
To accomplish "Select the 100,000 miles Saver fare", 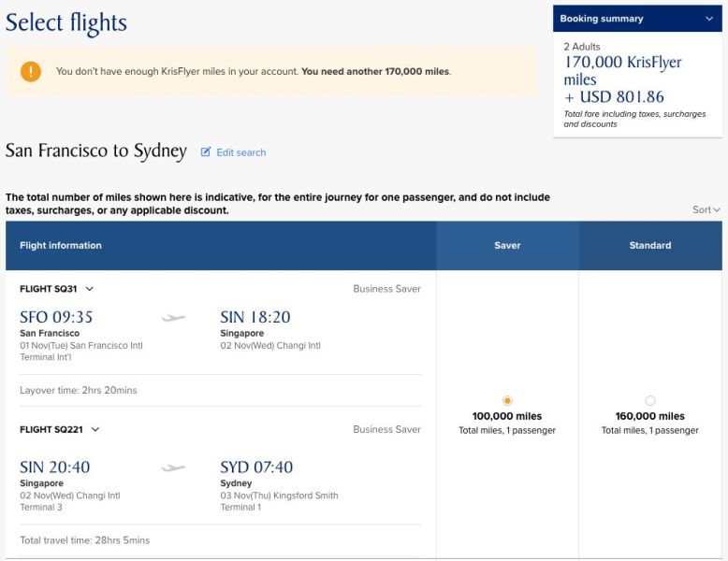I will 507,400.
